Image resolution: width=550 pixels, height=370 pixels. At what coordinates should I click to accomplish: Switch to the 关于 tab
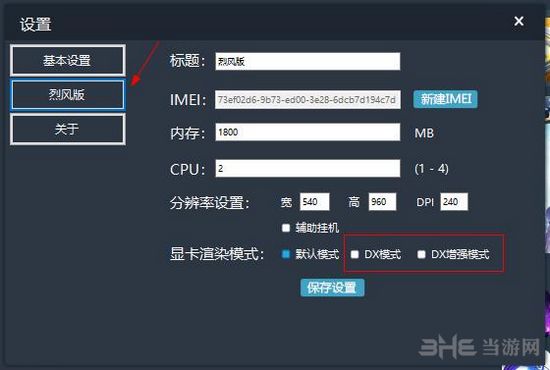coord(68,129)
